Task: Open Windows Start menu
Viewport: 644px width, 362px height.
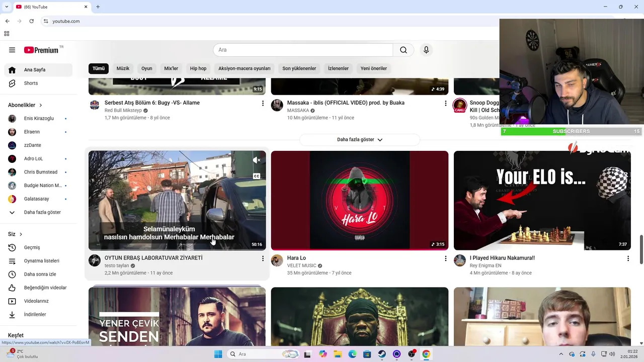Action: point(218,354)
